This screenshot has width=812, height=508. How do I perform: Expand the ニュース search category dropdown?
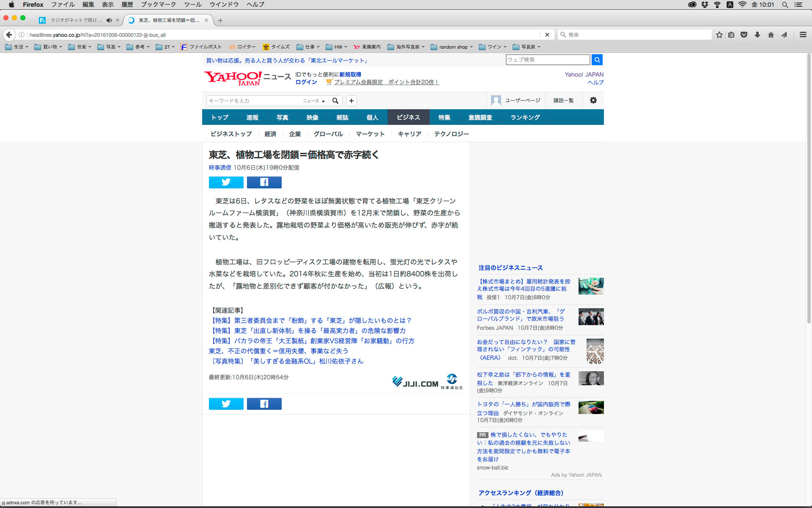[314, 101]
